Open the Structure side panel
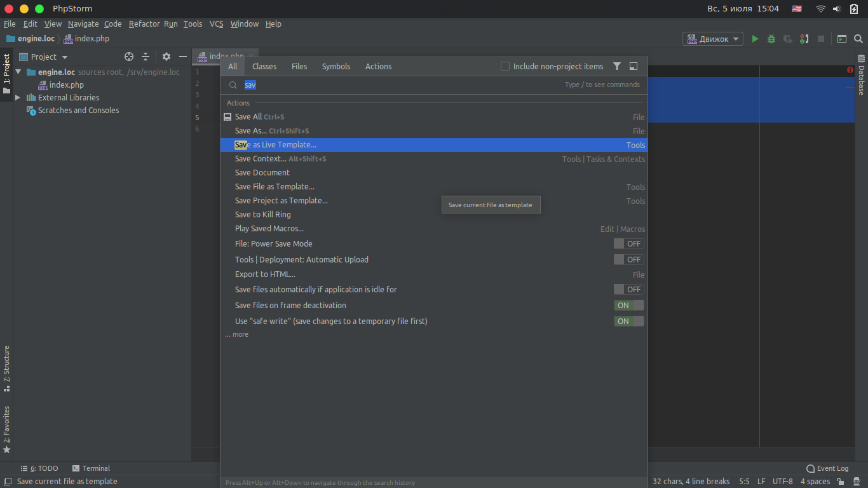The height and width of the screenshot is (488, 868). 6,368
